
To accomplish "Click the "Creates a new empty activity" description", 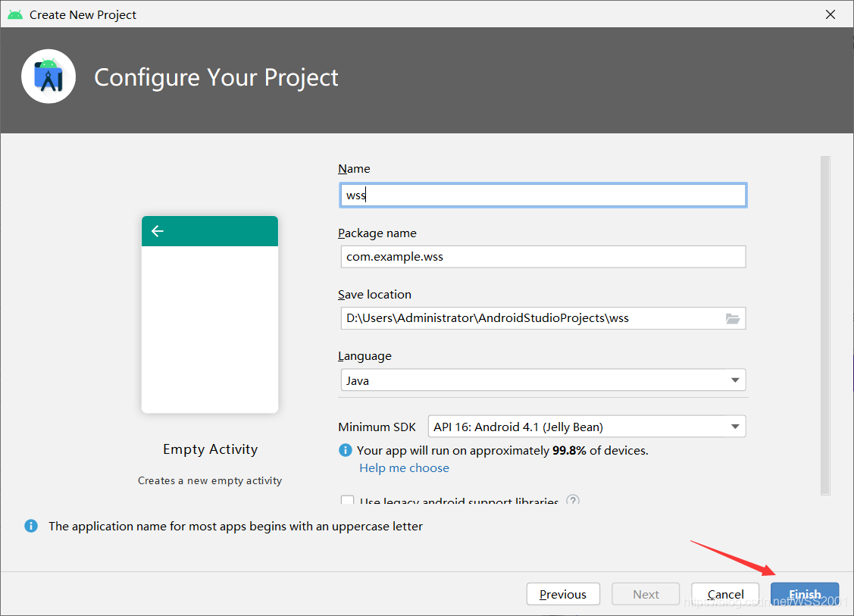I will (210, 480).
